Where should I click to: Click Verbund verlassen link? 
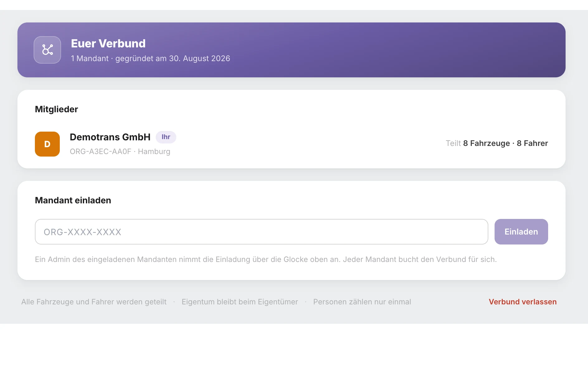523,302
